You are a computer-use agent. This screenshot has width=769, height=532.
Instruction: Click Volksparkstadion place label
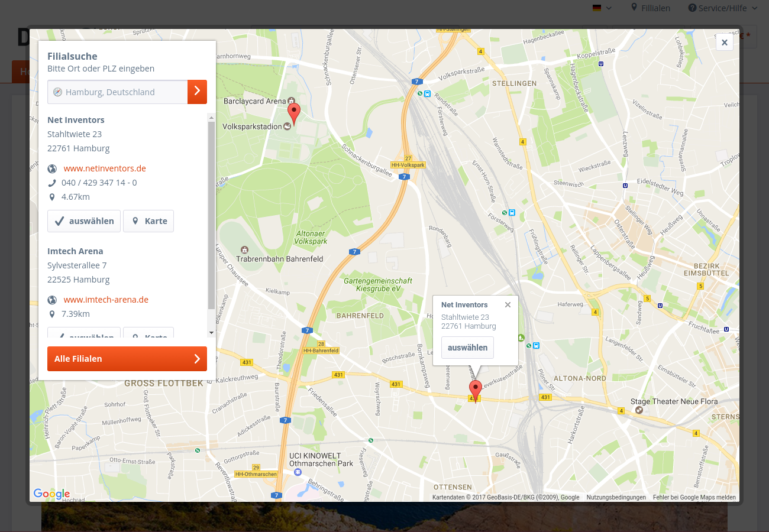(253, 126)
